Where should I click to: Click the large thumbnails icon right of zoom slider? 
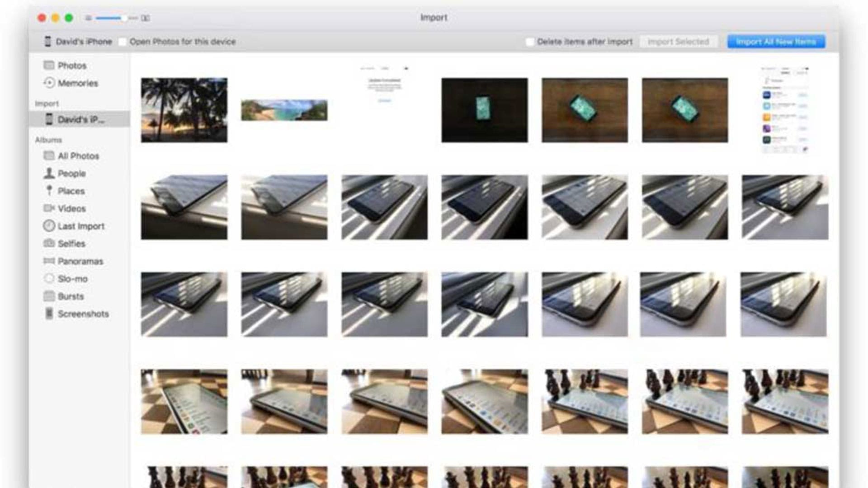click(x=145, y=18)
